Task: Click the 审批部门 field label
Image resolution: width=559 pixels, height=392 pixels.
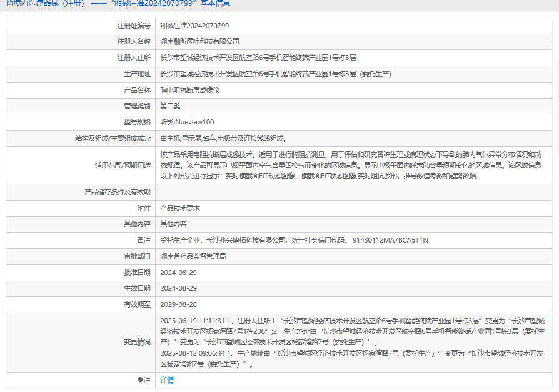Action: click(x=137, y=256)
